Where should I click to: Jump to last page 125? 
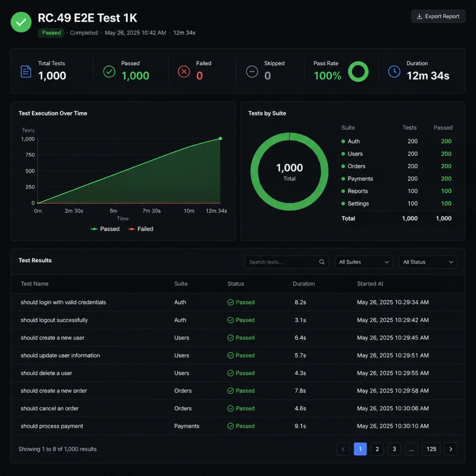click(x=431, y=449)
